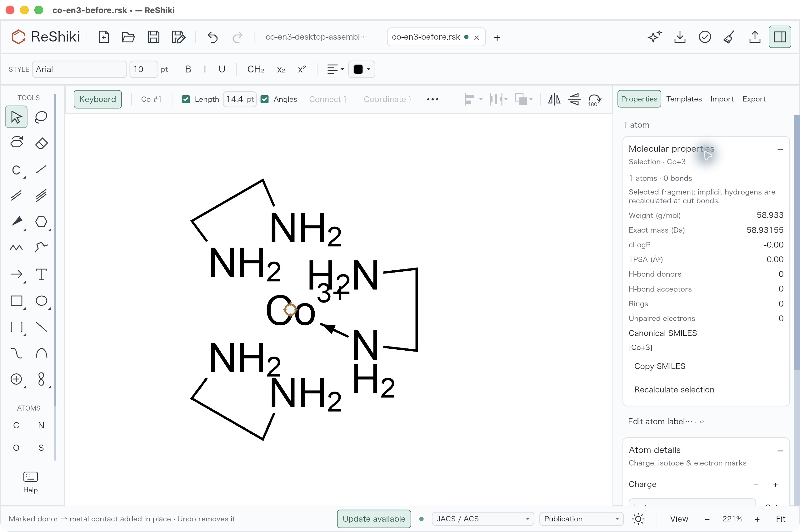
Task: Uncheck the Angles checkbox
Action: point(264,99)
